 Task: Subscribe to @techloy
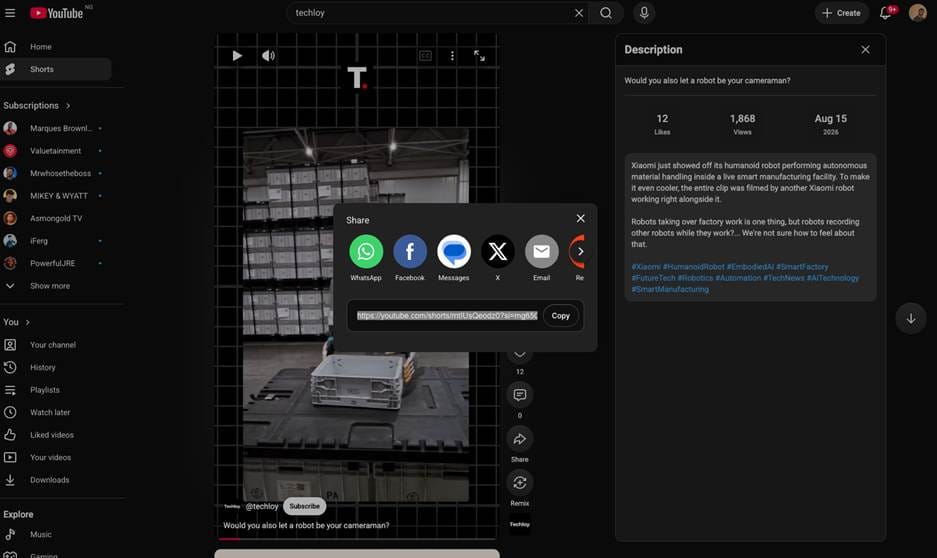pos(304,506)
